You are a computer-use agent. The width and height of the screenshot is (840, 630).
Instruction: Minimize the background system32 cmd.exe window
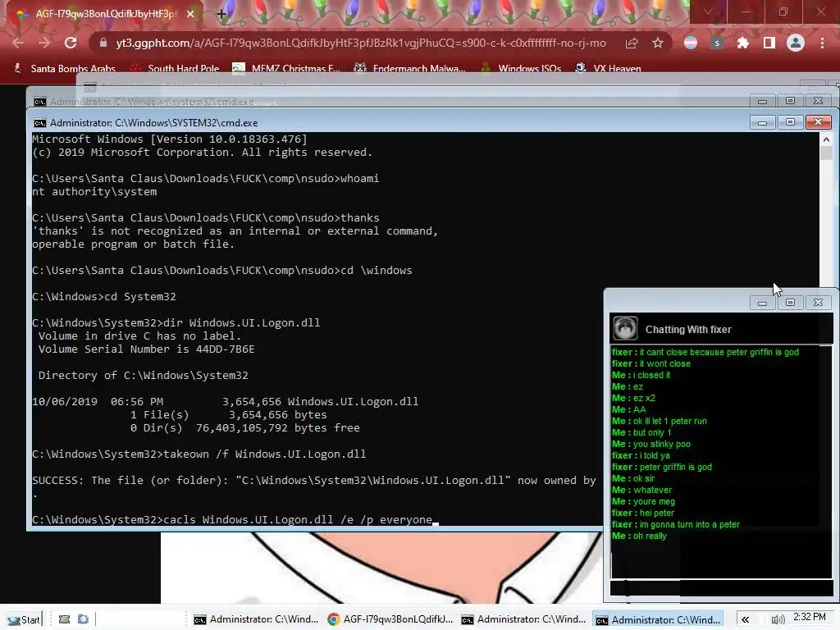pyautogui.click(x=762, y=101)
